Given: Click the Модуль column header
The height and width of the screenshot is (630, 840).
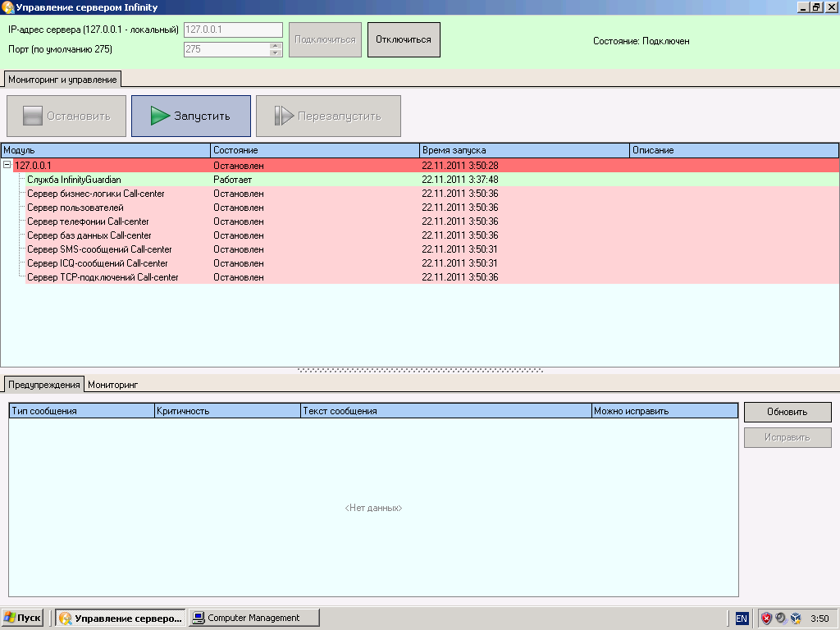Looking at the screenshot, I should pyautogui.click(x=106, y=151).
